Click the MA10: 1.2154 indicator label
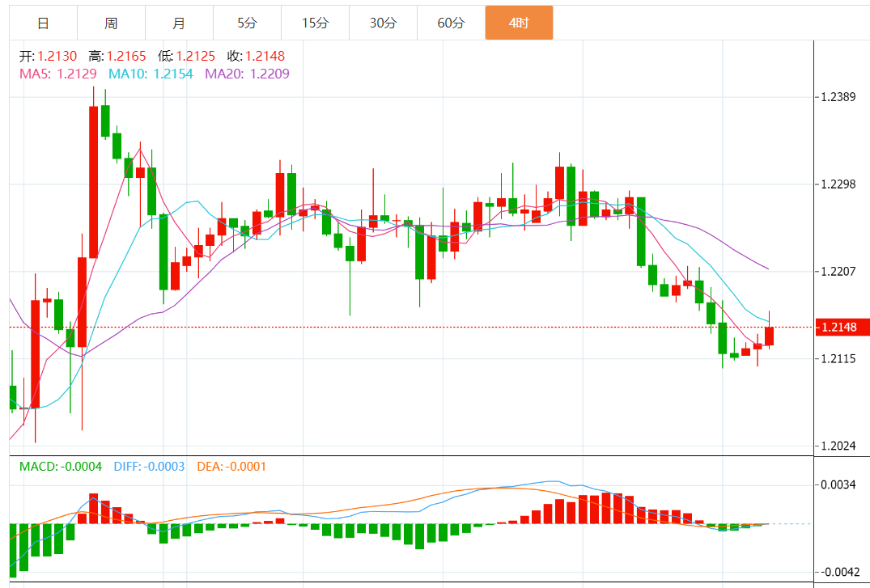 (151, 74)
